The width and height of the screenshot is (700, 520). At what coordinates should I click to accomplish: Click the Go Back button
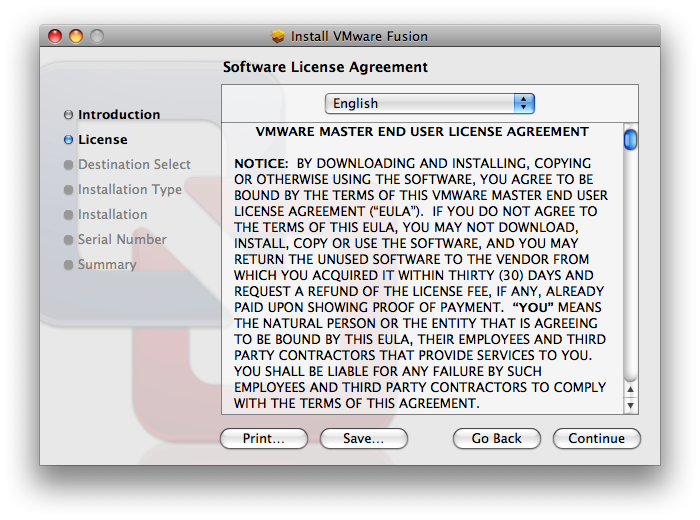pos(496,438)
